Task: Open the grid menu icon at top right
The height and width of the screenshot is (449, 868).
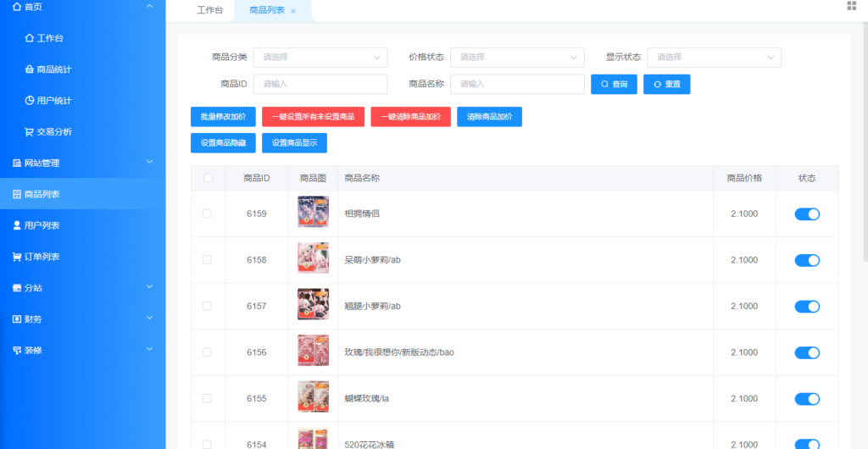Action: [851, 6]
